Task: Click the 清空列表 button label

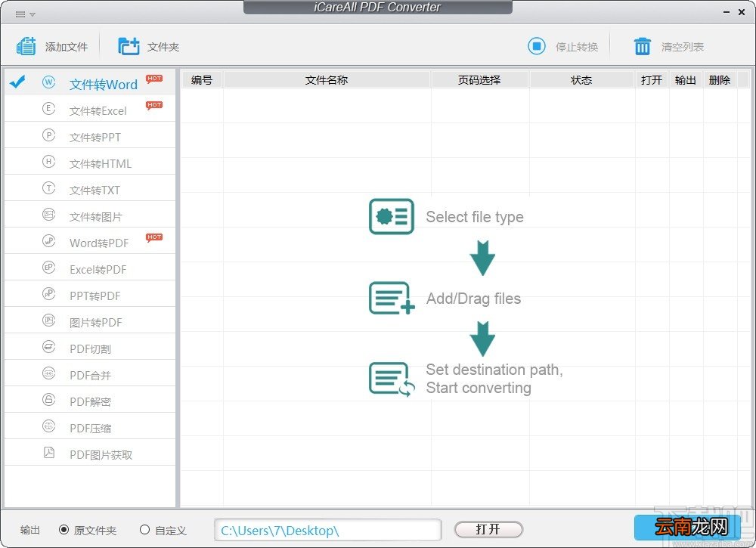Action: click(682, 47)
